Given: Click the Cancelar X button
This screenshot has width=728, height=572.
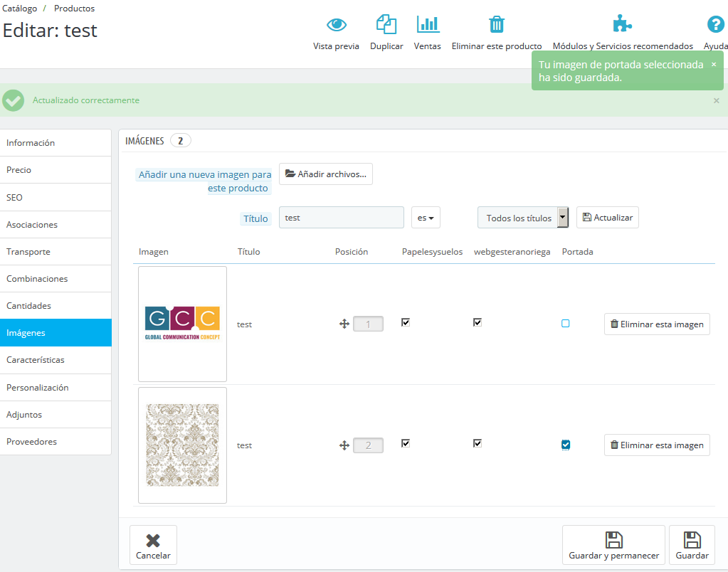Looking at the screenshot, I should (153, 545).
